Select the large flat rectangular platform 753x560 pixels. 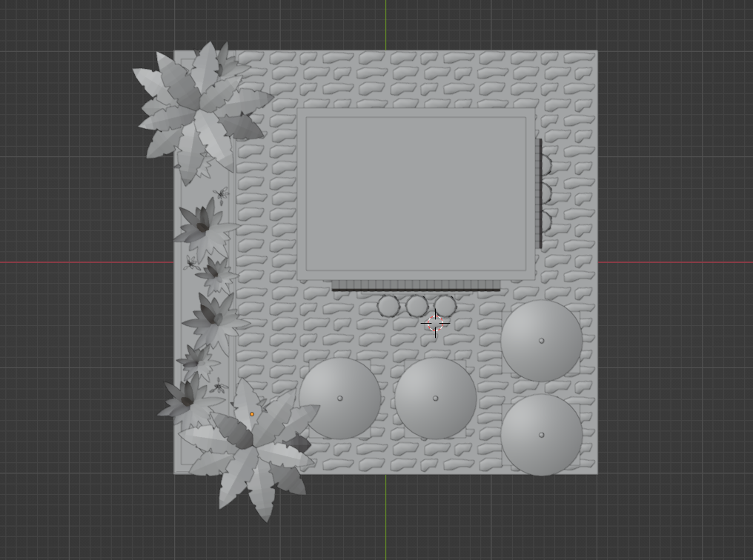click(x=416, y=194)
